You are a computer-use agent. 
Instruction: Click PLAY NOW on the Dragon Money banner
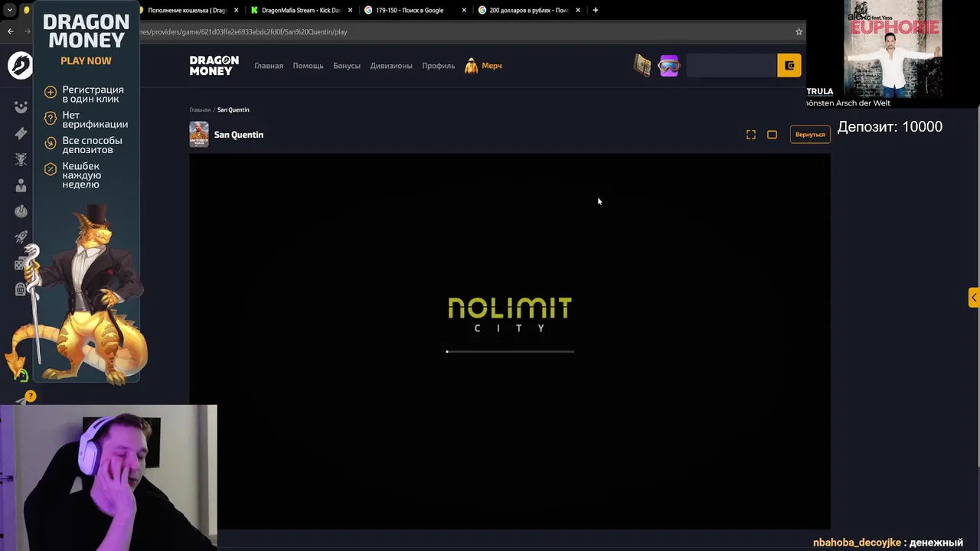[x=86, y=61]
